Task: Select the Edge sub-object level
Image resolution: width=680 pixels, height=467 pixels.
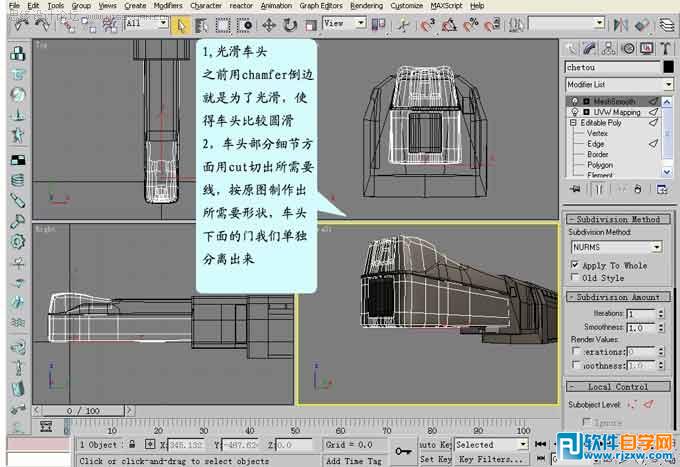Action: [596, 144]
